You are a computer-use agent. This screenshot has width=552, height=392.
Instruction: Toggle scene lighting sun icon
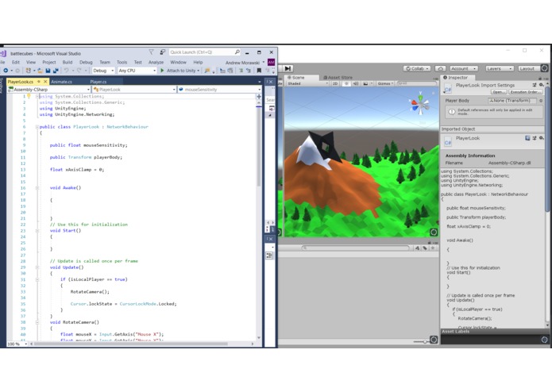346,83
